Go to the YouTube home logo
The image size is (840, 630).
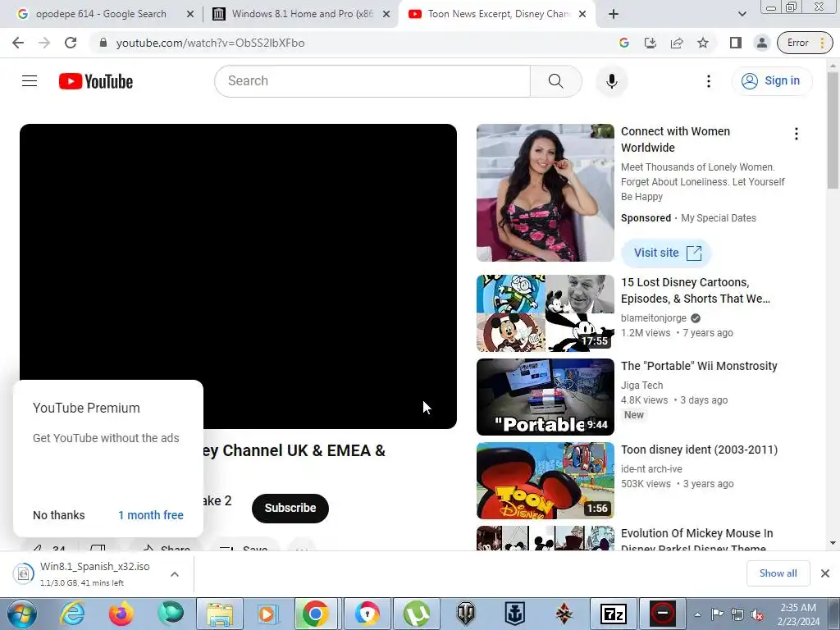click(96, 81)
